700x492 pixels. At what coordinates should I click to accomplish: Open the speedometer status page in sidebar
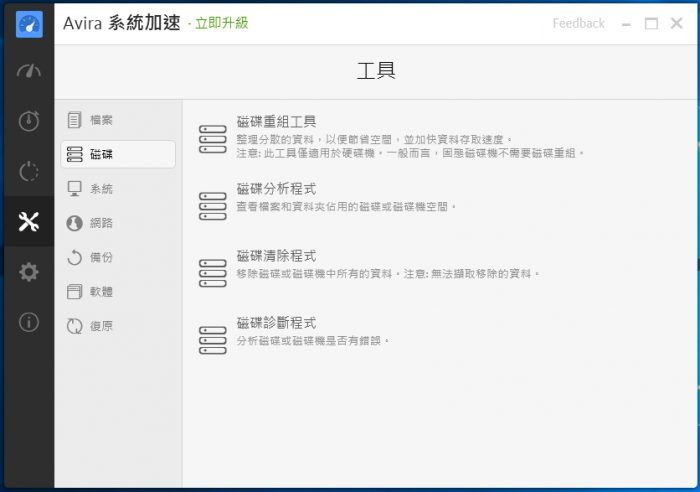click(29, 71)
